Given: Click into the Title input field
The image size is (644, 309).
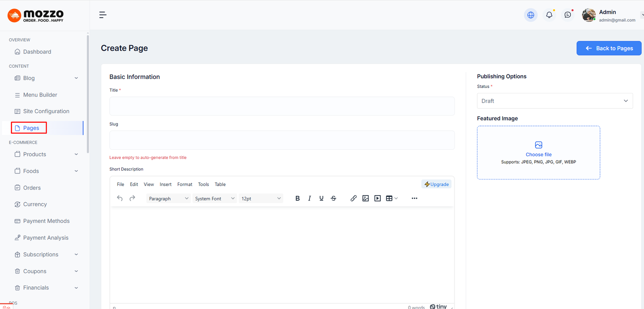Looking at the screenshot, I should 282,106.
